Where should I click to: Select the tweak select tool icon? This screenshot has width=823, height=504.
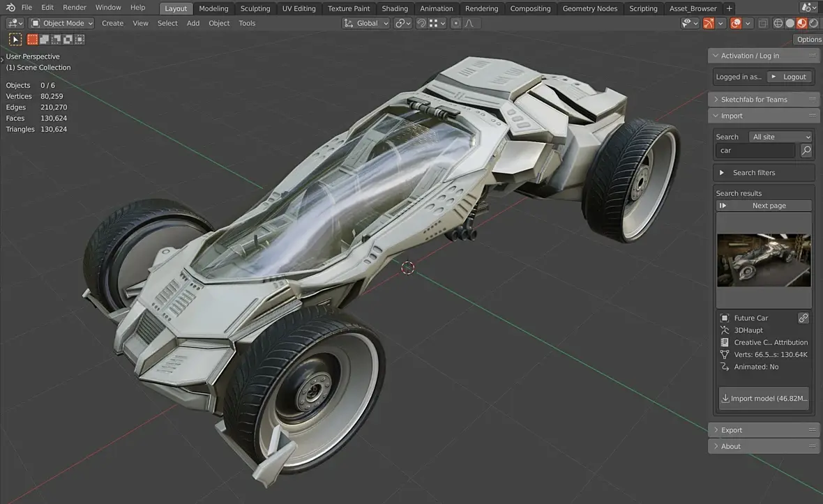click(x=15, y=39)
